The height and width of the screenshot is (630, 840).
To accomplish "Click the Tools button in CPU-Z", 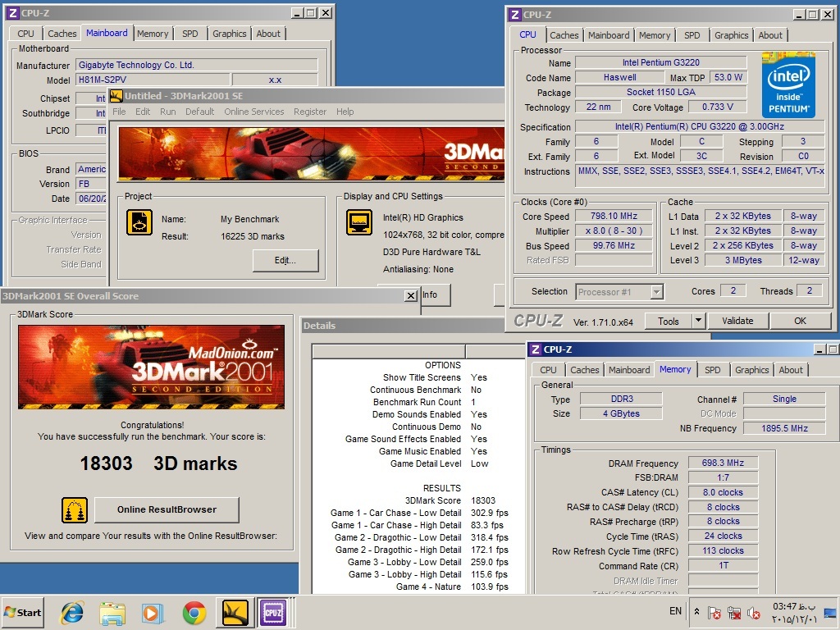I will (668, 321).
